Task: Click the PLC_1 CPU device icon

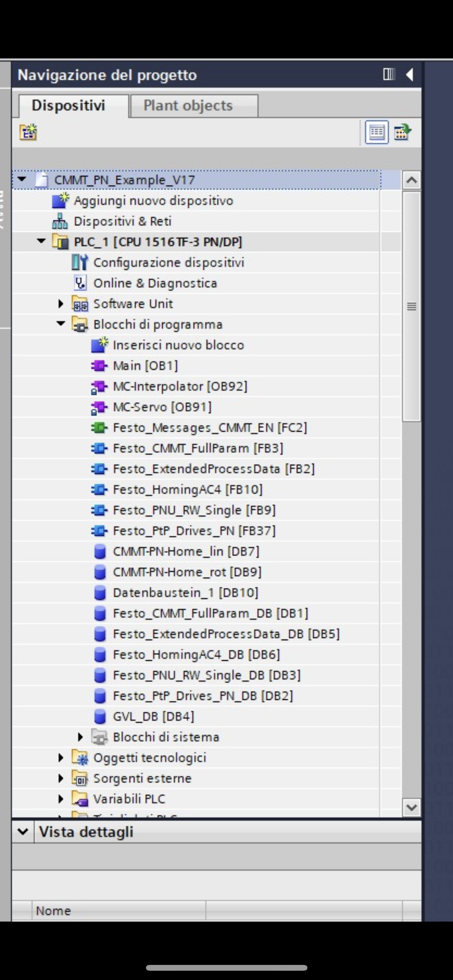Action: click(x=60, y=242)
